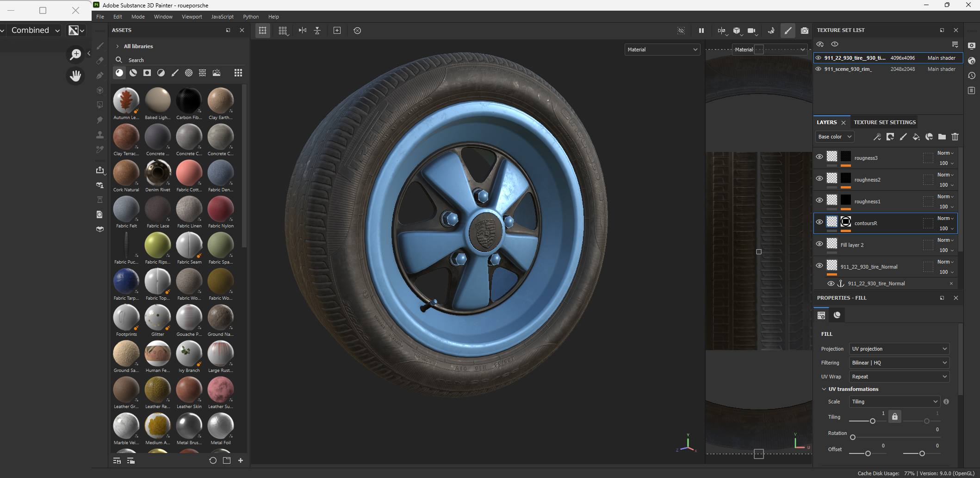
Task: Switch to Texture Set Settings tab
Action: pos(885,122)
